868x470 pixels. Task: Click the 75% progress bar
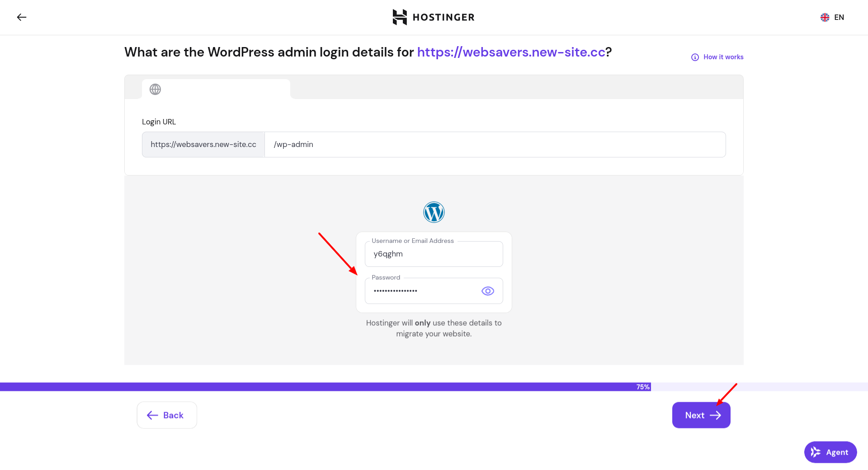(x=434, y=387)
